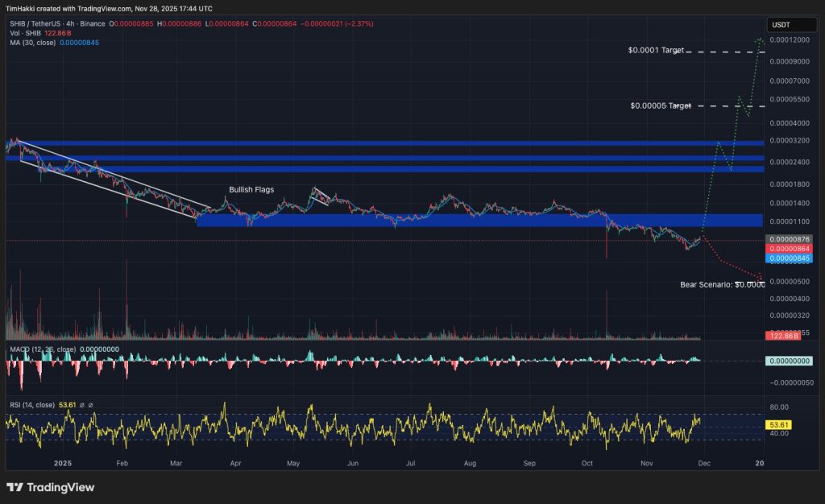825x504 pixels.
Task: Click the "Bullish Flags" text annotation
Action: click(x=251, y=190)
